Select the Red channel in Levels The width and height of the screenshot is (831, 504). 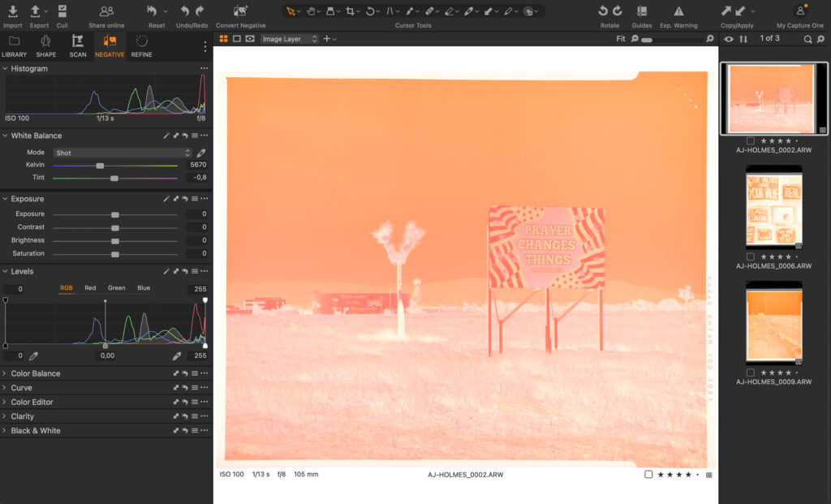90,288
